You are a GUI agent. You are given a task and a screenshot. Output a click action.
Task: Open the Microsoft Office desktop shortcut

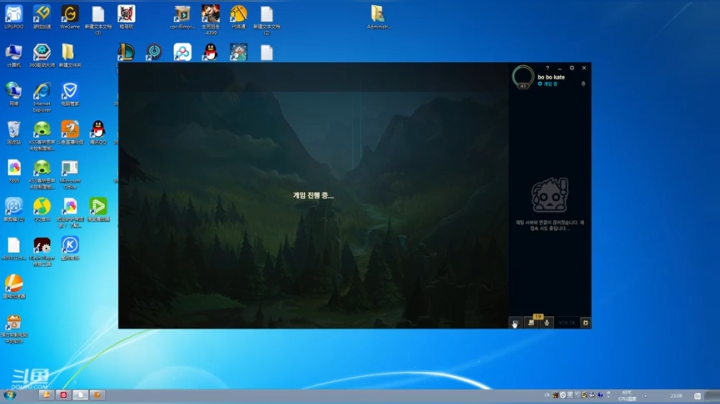tap(70, 174)
